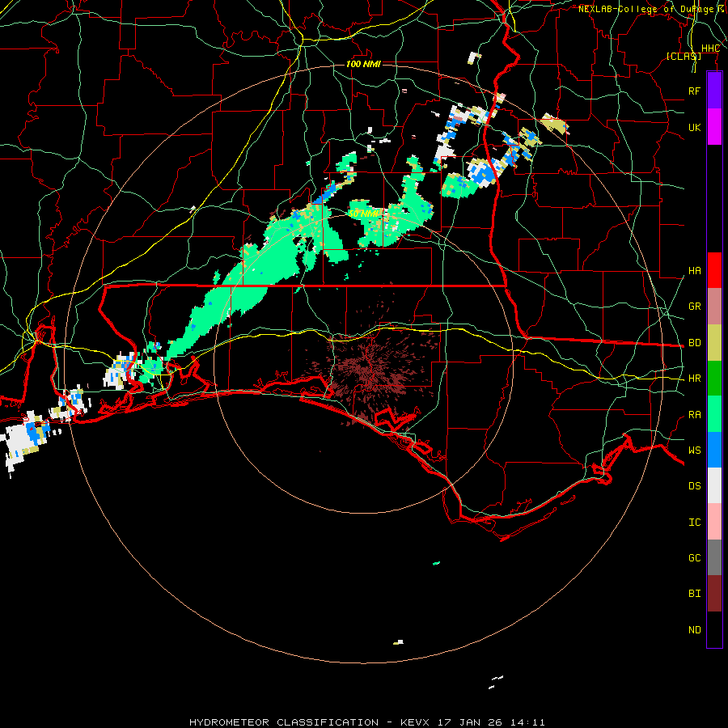
Task: Select the pink IC ice crystals swatch
Action: [714, 522]
